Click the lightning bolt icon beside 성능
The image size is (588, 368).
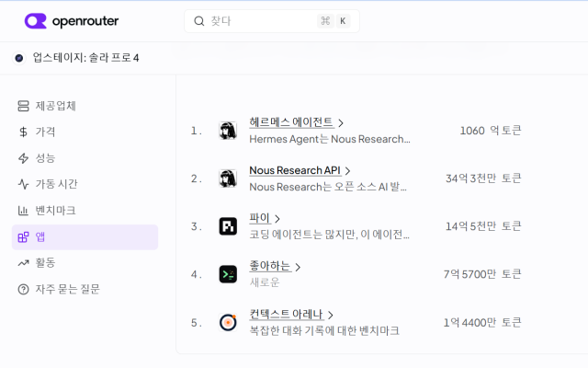point(23,158)
